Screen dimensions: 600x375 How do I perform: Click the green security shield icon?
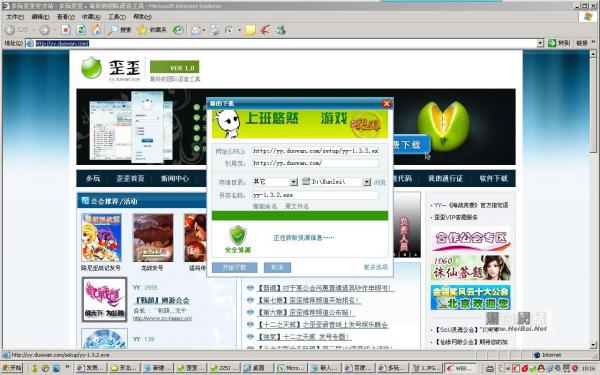[x=238, y=235]
